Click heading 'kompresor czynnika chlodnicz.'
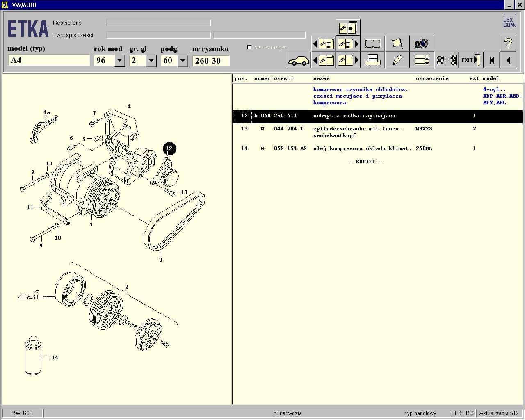This screenshot has width=525, height=420. point(361,89)
